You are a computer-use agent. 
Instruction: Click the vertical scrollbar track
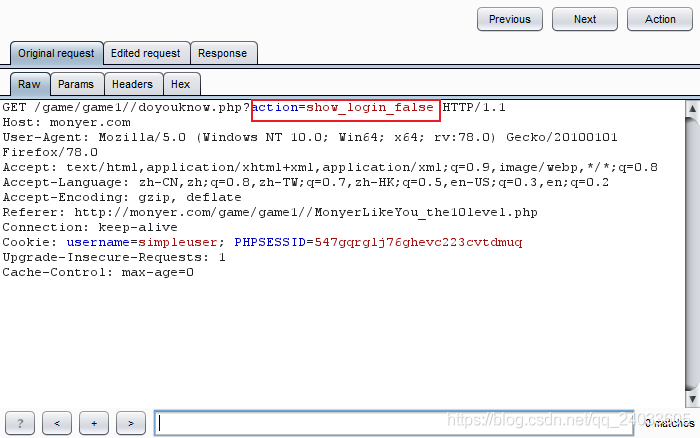tap(692, 254)
